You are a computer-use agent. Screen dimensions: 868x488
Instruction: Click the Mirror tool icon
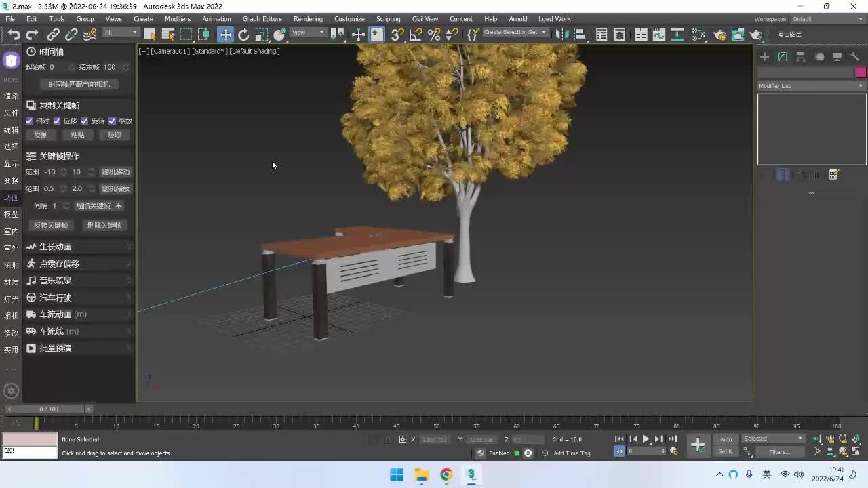pyautogui.click(x=561, y=35)
